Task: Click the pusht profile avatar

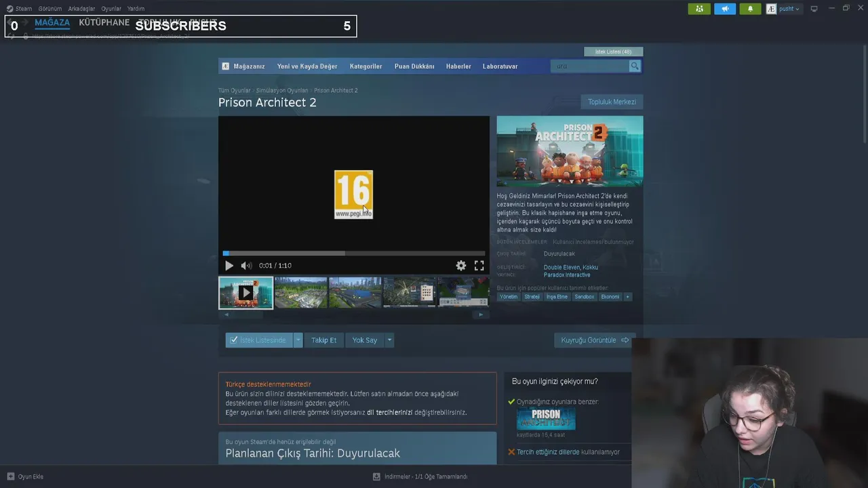Action: 771,9
